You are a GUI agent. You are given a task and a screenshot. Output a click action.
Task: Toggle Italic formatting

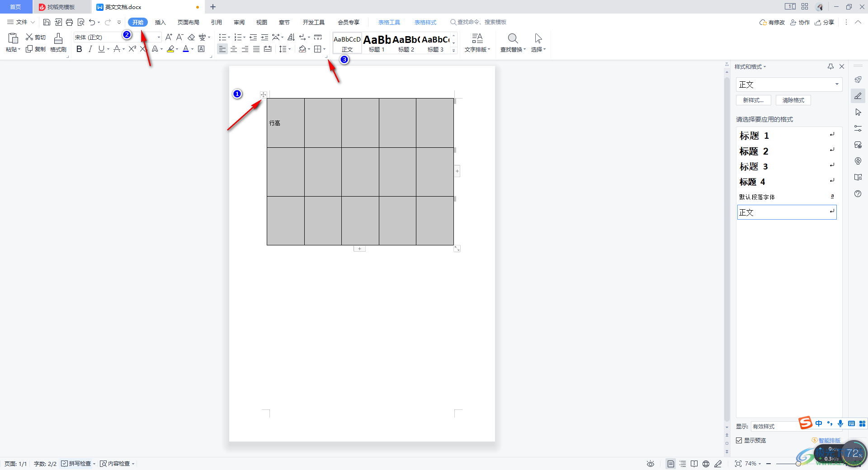point(90,49)
